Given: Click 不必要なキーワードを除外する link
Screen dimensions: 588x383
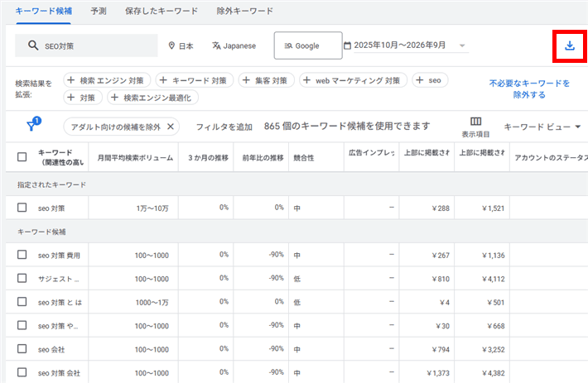Looking at the screenshot, I should [x=529, y=89].
